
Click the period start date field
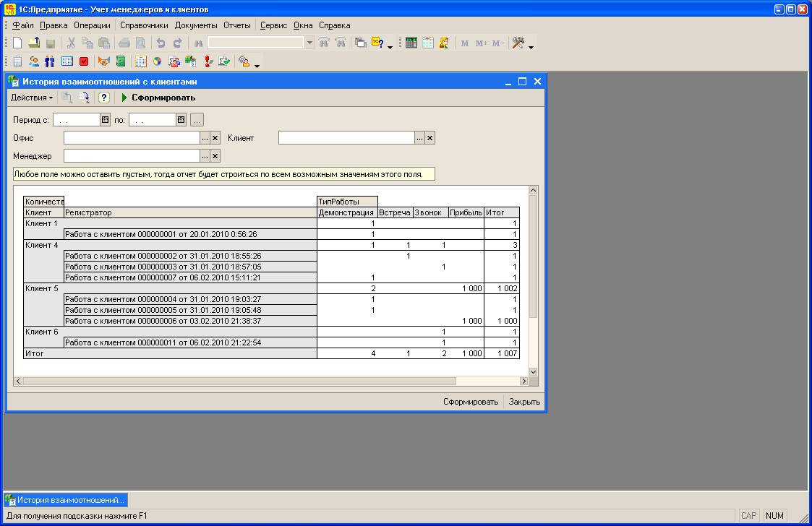tap(77, 120)
